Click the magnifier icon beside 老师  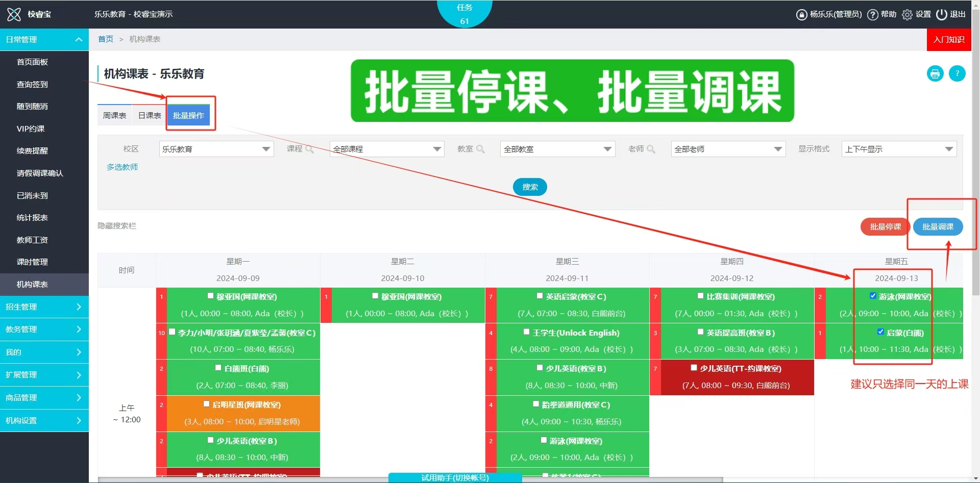651,149
